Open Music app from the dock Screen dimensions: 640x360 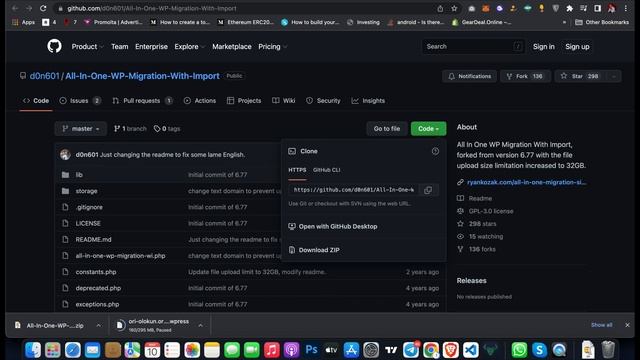click(272, 350)
